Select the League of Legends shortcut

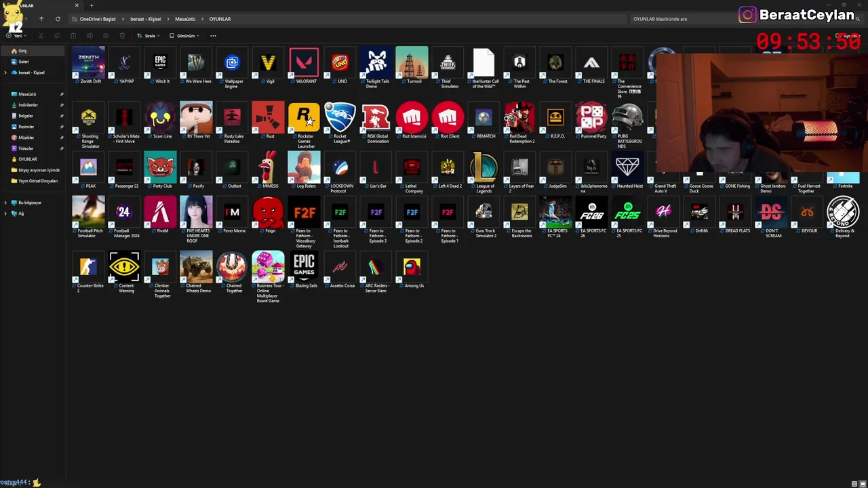484,172
